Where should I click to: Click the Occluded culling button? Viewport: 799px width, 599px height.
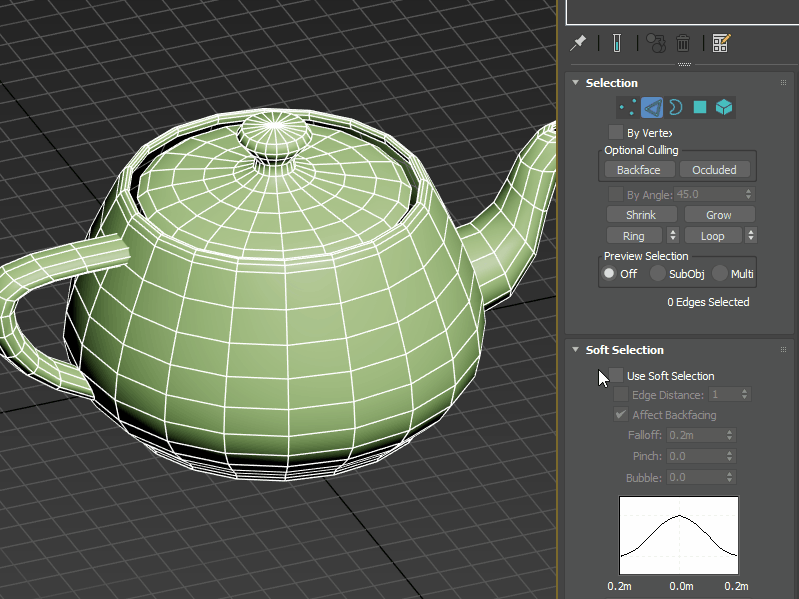coord(714,170)
